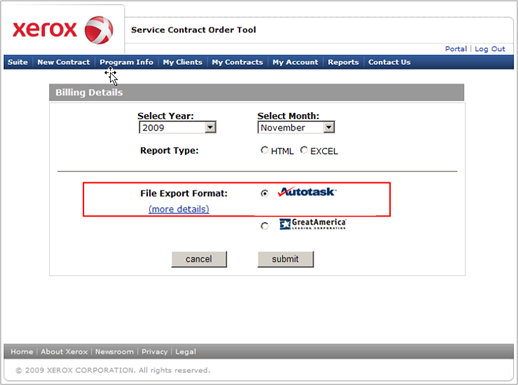Log Out of the tool
Image resolution: width=518 pixels, height=385 pixels.
tap(490, 49)
